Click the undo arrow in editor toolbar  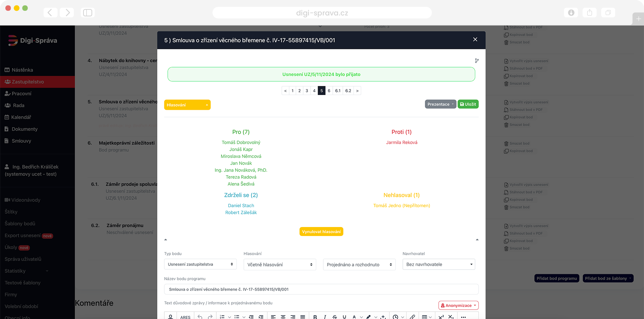pos(200,317)
